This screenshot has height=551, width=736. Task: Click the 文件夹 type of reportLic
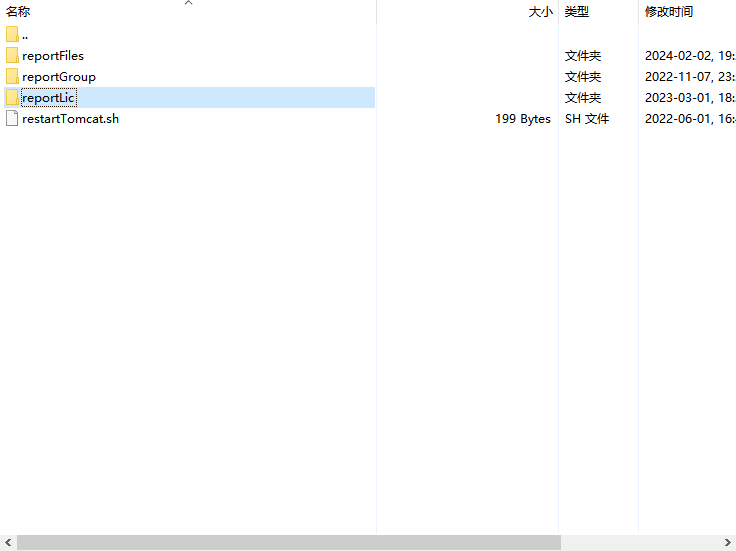[x=583, y=98]
